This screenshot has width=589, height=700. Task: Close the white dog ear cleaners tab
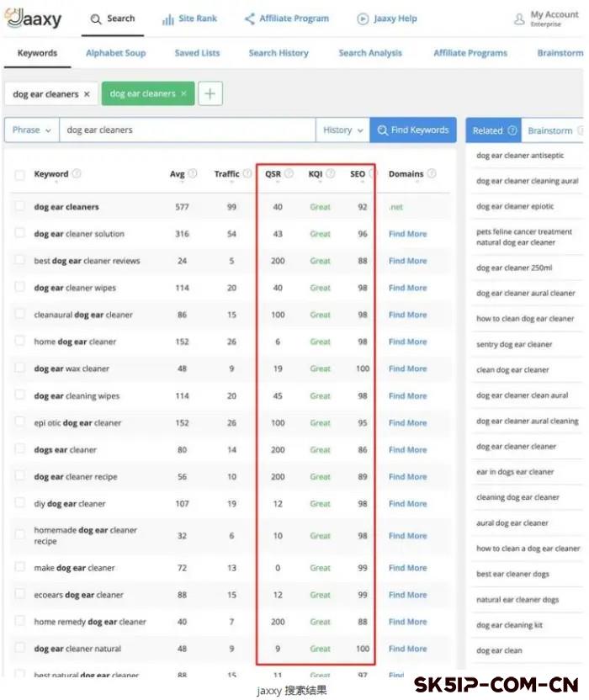click(87, 94)
